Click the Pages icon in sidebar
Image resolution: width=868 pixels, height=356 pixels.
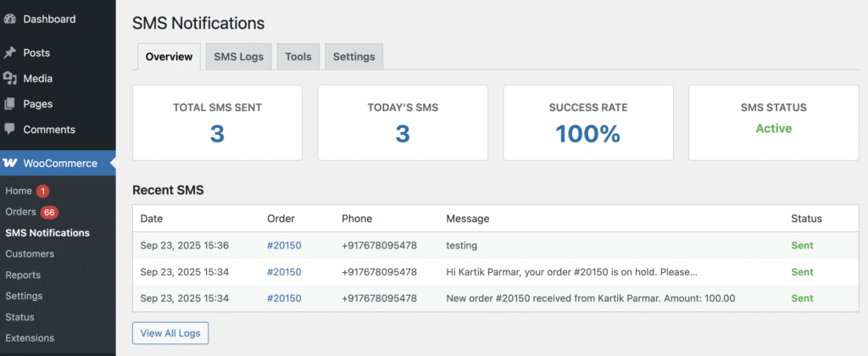click(10, 104)
